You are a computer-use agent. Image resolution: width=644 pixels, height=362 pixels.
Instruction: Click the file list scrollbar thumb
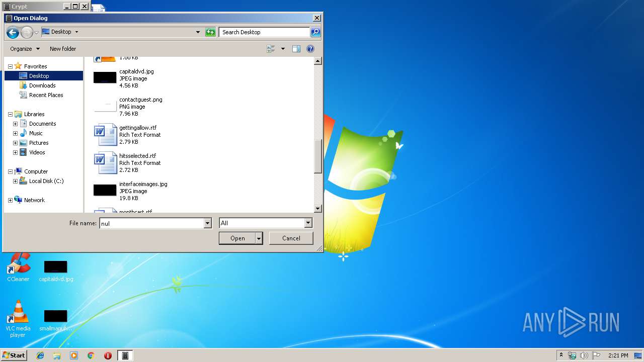pos(317,156)
